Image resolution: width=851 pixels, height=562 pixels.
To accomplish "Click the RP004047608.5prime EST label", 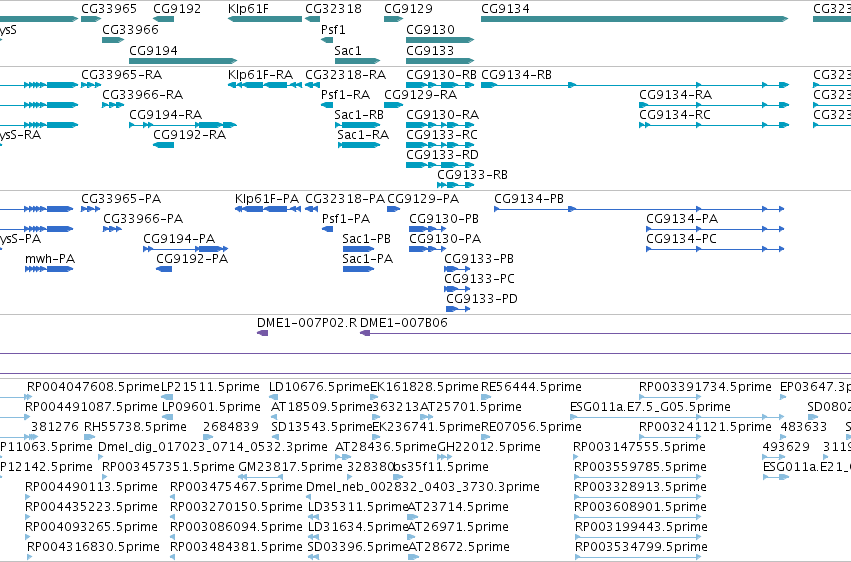I will 93,387.
